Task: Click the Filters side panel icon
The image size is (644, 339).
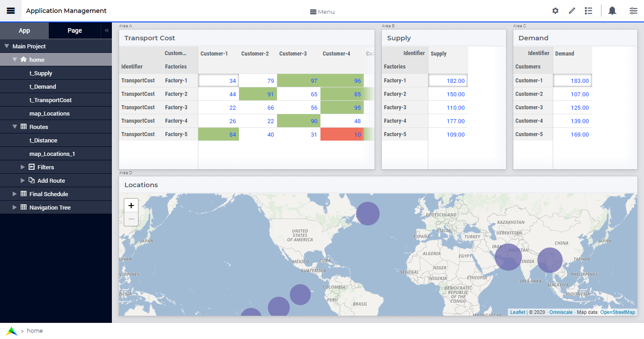Action: (x=32, y=167)
